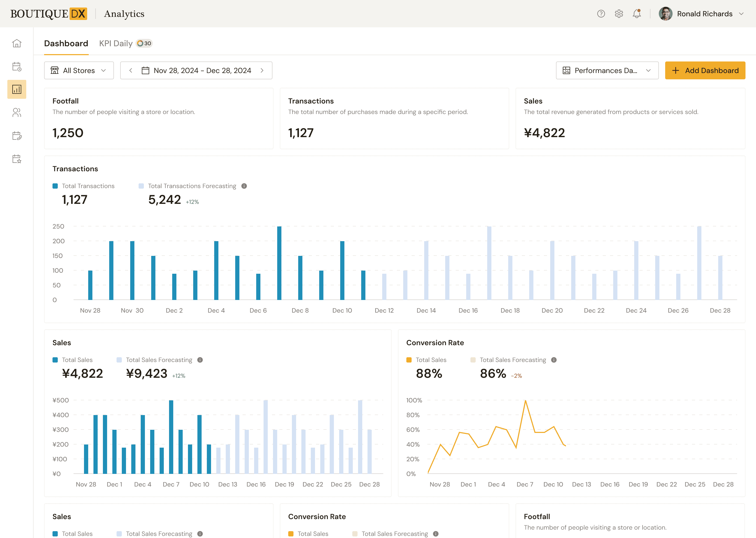Open the Analytics bar-chart sidebar icon
This screenshot has height=538, width=756.
click(x=17, y=89)
